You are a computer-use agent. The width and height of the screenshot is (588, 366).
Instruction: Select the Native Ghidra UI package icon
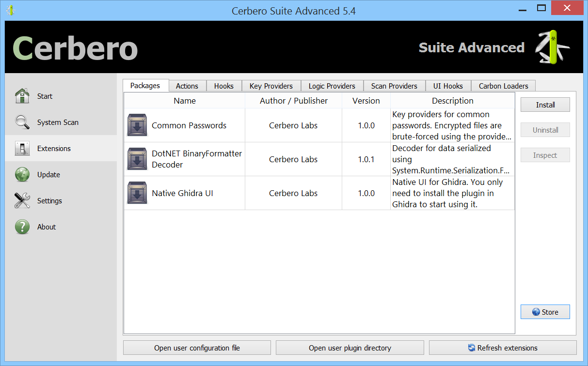click(x=138, y=193)
